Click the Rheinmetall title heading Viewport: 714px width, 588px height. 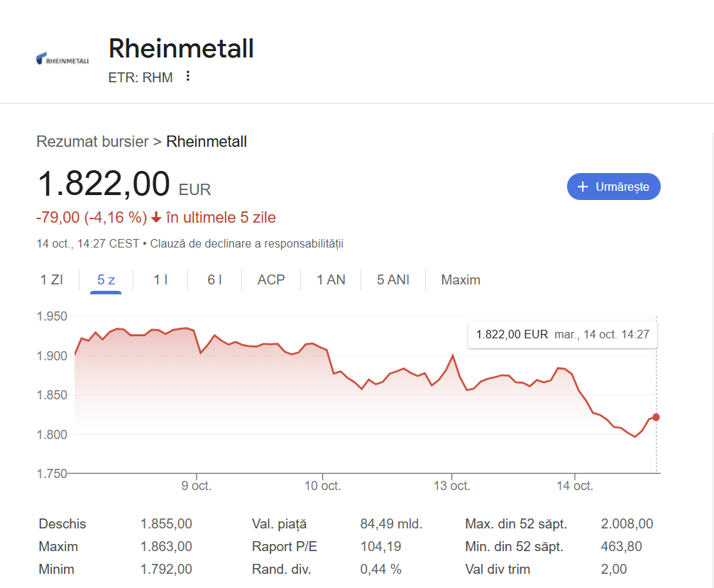(x=181, y=49)
